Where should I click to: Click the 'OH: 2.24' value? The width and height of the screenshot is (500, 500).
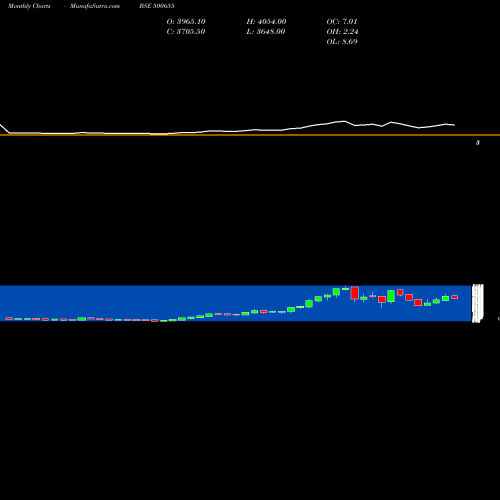click(x=342, y=32)
